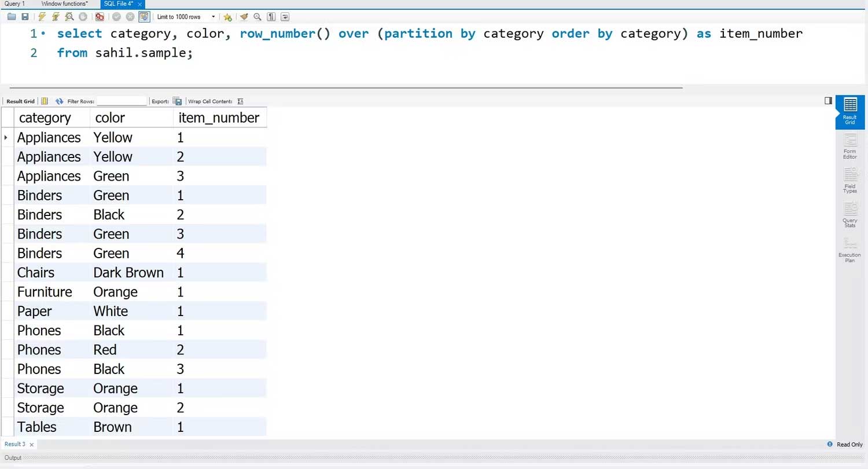This screenshot has width=868, height=469.
Task: Save the script with the floppy disk icon
Action: coord(25,17)
